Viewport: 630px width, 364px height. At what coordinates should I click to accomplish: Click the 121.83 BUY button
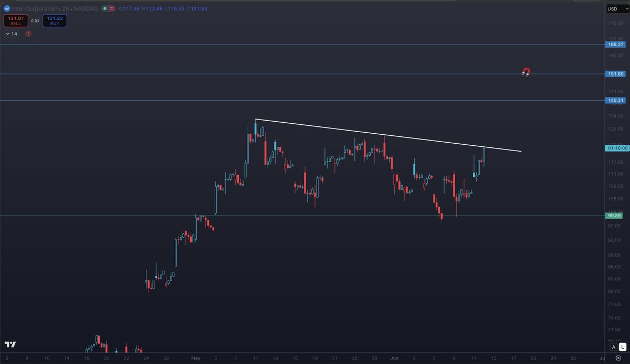(55, 20)
